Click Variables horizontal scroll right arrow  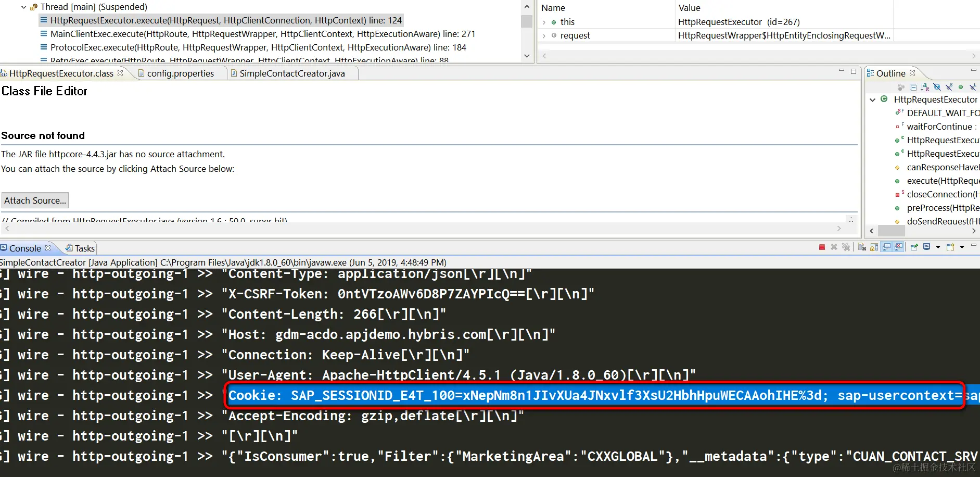pyautogui.click(x=974, y=55)
